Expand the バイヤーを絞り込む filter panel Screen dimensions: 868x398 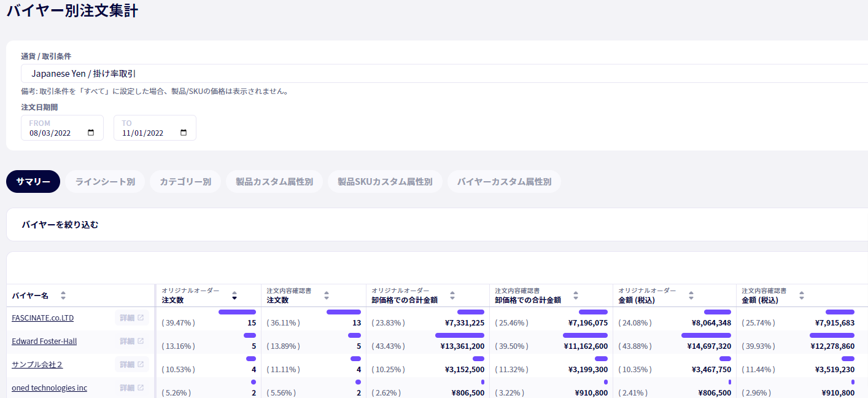click(437, 225)
